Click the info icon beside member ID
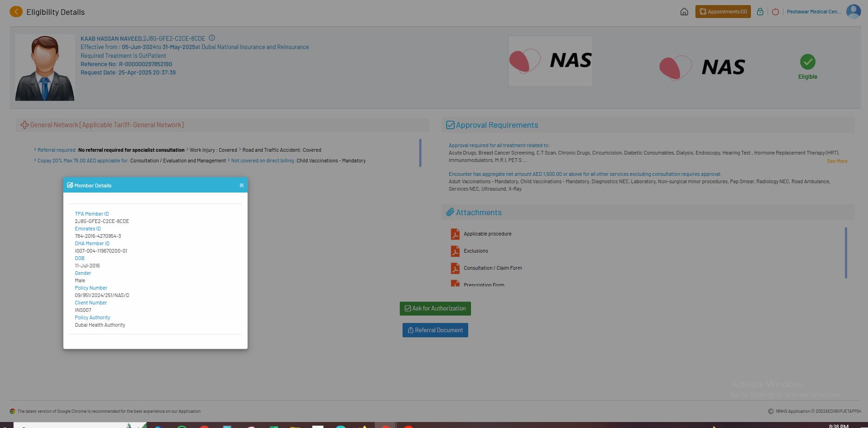This screenshot has height=428, width=868. tap(212, 38)
